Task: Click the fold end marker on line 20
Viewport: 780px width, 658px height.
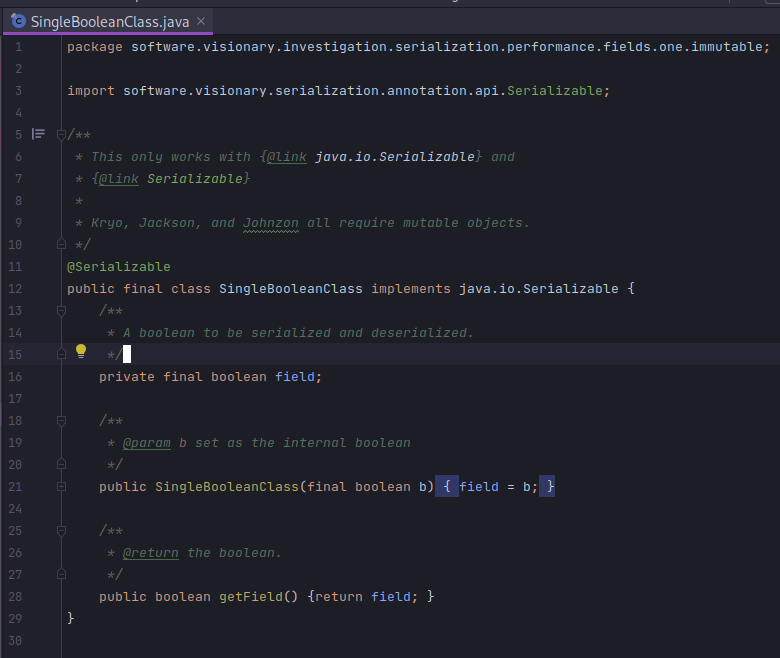Action: (x=61, y=464)
